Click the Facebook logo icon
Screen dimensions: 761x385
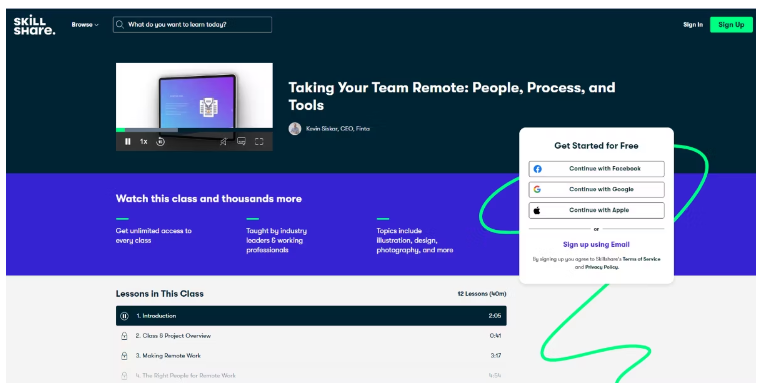point(537,169)
